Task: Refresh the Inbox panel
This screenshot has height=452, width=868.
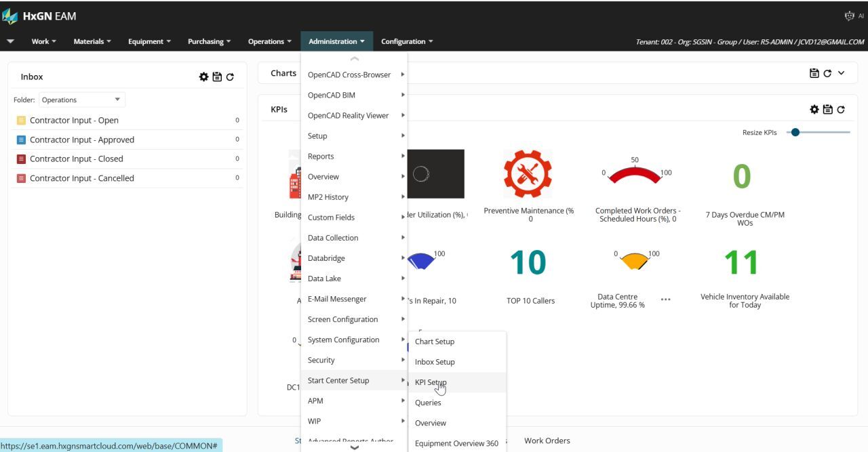Action: (x=230, y=77)
